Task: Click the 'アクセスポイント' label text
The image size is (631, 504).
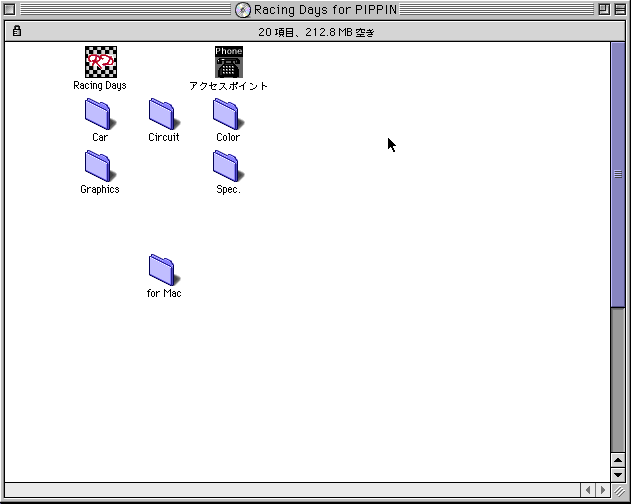Action: point(228,86)
